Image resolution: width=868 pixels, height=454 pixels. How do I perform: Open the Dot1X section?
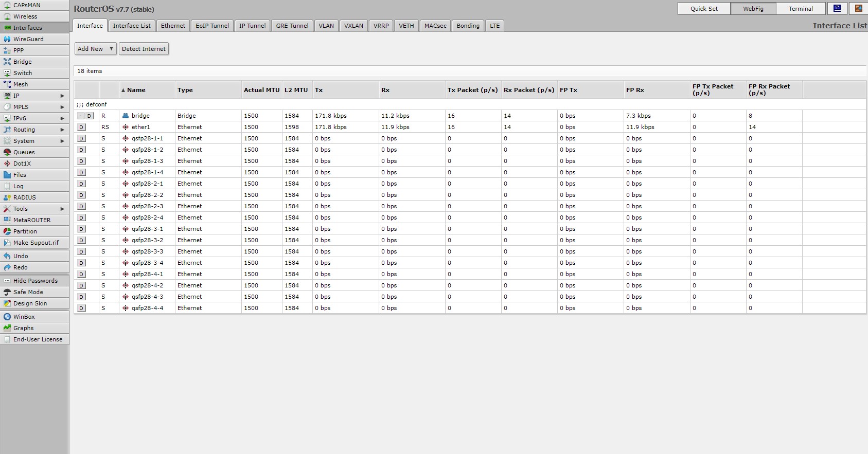coord(34,164)
